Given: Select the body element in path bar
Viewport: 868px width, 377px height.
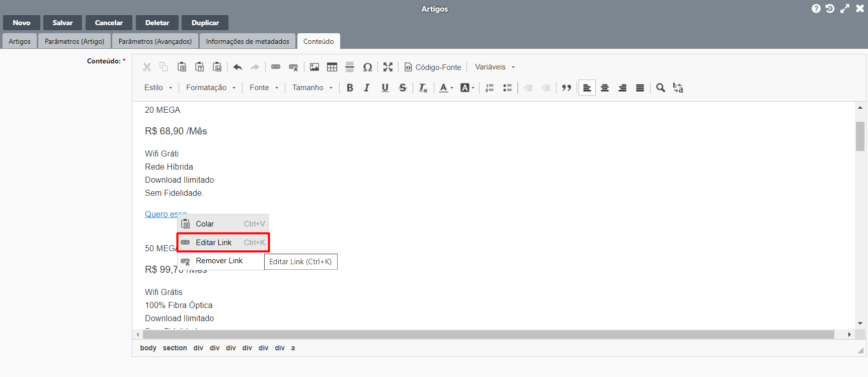Looking at the screenshot, I should (148, 348).
